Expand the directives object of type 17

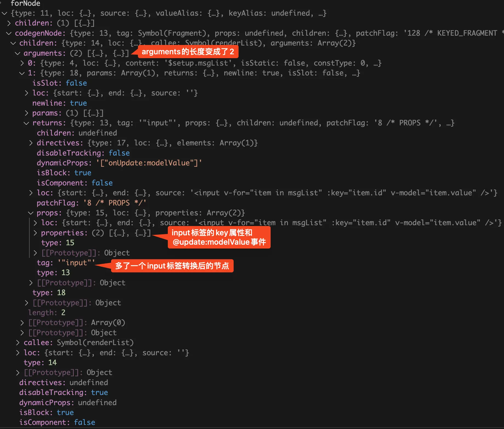31,143
